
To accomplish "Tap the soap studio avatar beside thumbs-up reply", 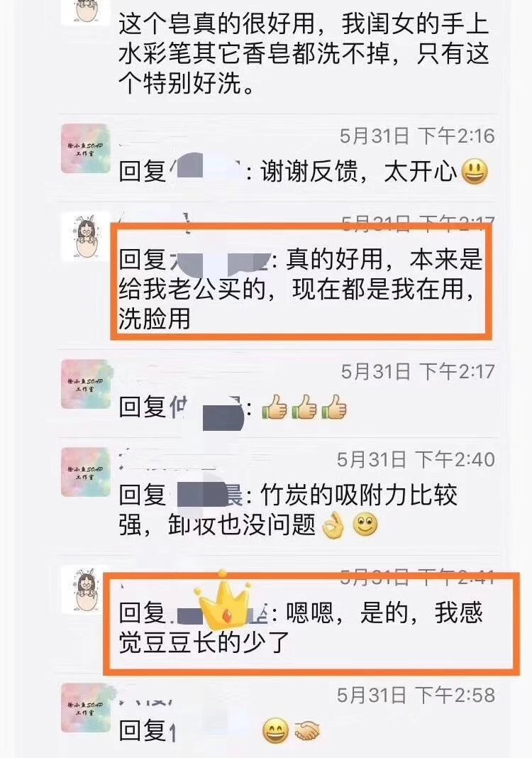I will (x=86, y=384).
